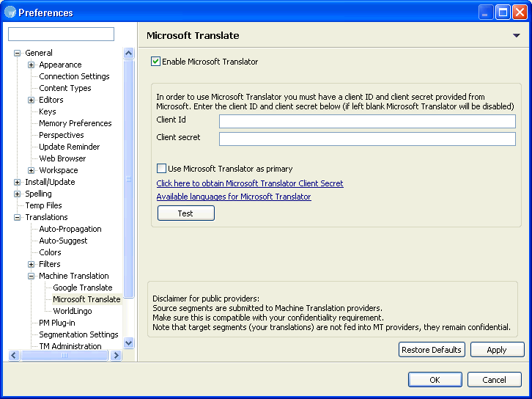
Task: Confirm with the OK button
Action: 435,380
